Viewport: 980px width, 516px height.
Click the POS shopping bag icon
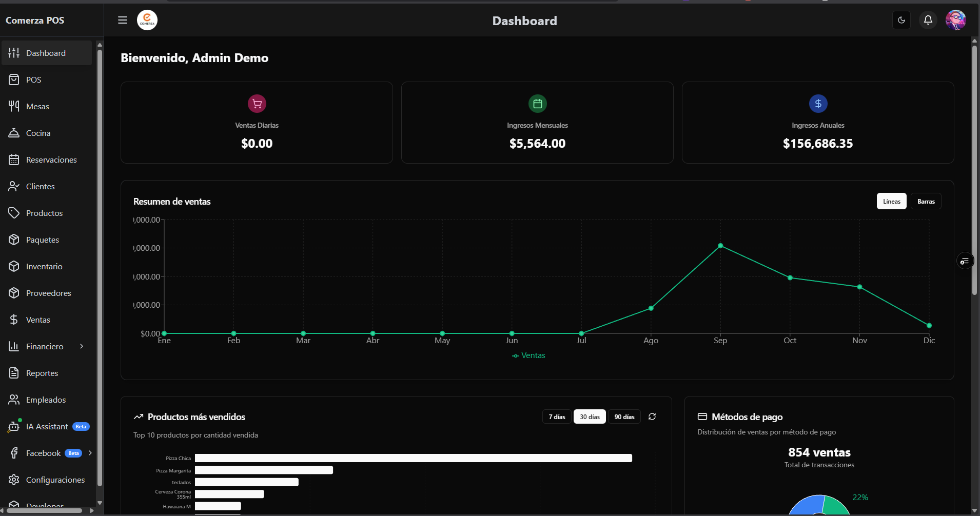[x=14, y=80]
